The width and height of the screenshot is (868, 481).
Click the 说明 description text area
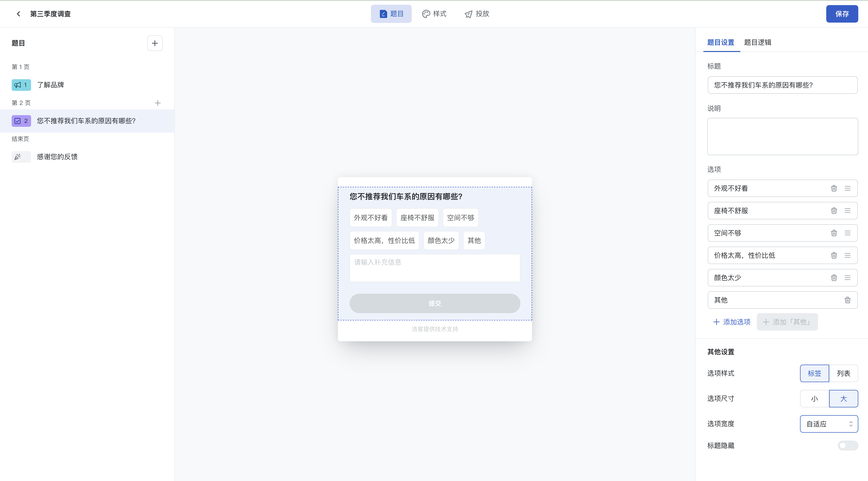(x=782, y=137)
